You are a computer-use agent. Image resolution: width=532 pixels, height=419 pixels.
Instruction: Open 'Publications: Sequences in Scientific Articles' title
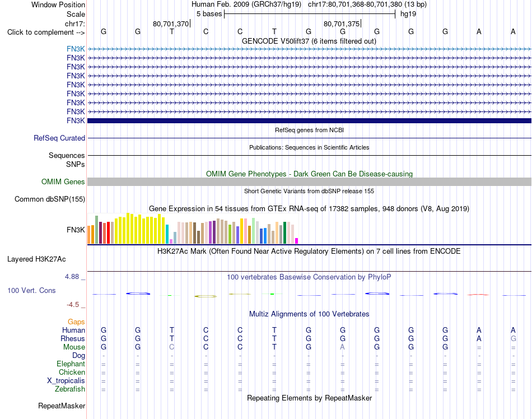[309, 147]
